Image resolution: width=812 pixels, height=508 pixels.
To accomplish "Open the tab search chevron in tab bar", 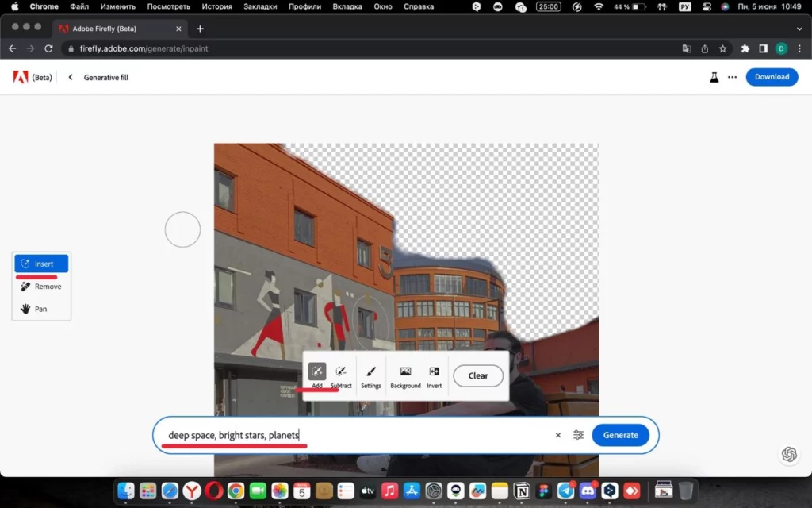I will pyautogui.click(x=799, y=29).
